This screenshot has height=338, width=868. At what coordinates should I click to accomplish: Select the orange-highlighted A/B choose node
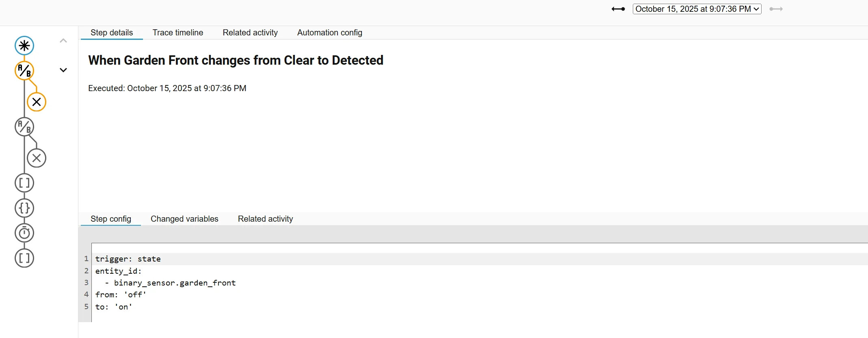click(24, 71)
